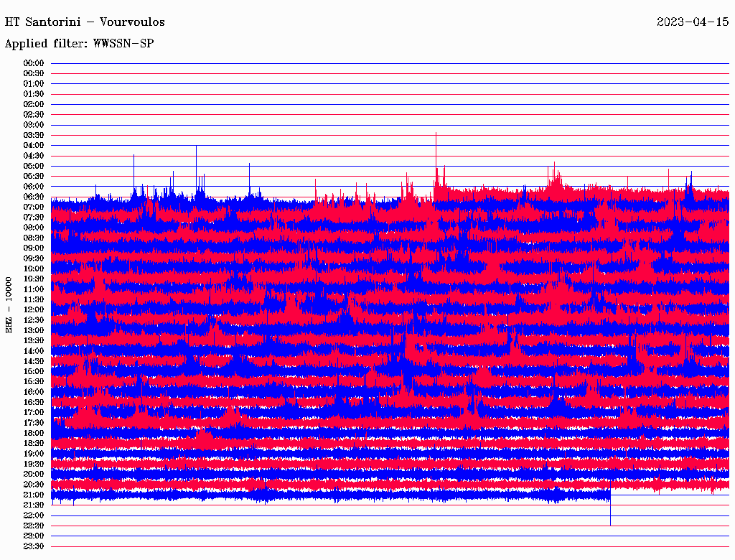
Task: Click the date 2023-04-15 in the header
Action: (693, 22)
